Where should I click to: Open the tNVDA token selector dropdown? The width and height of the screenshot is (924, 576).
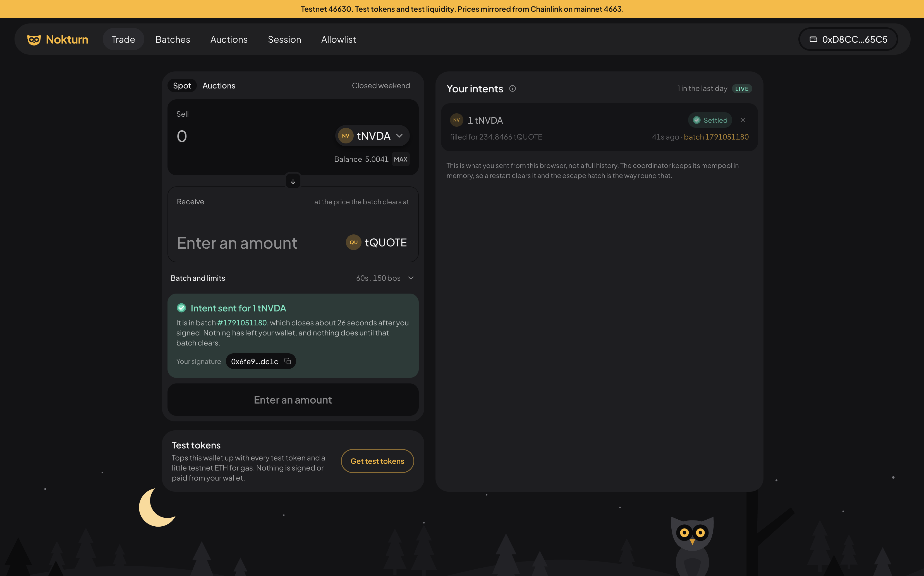coord(372,136)
